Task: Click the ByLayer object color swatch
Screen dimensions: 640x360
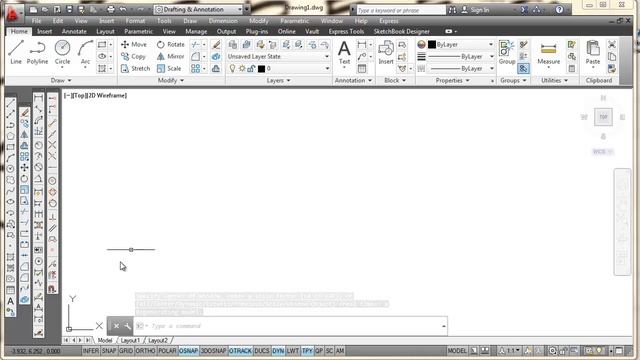Action: [431, 44]
